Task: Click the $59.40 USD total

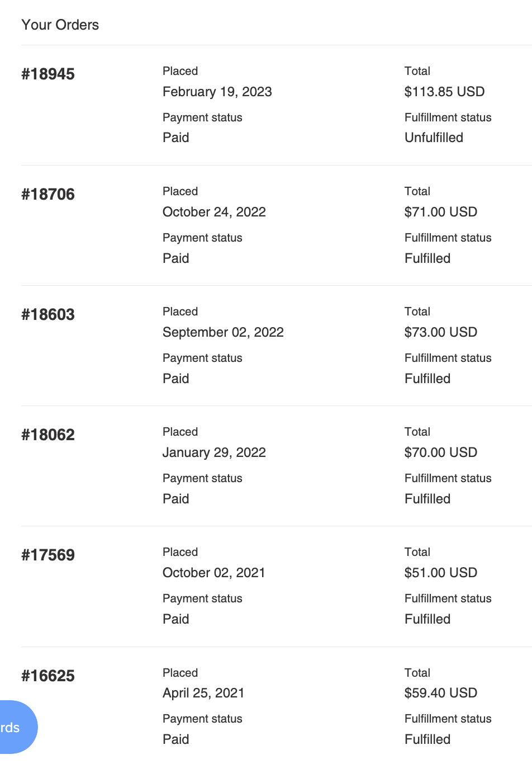Action: (x=441, y=693)
